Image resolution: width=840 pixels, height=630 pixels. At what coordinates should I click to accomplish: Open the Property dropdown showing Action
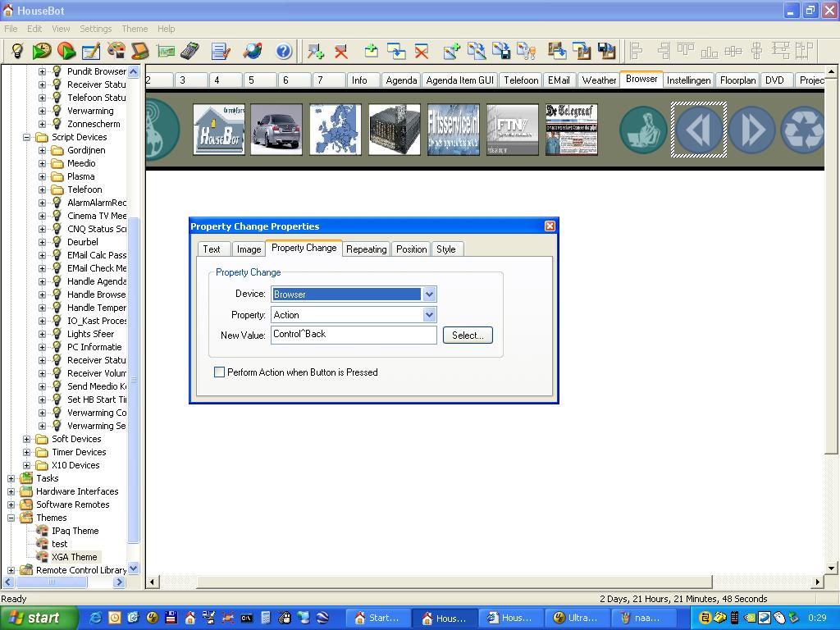[429, 314]
